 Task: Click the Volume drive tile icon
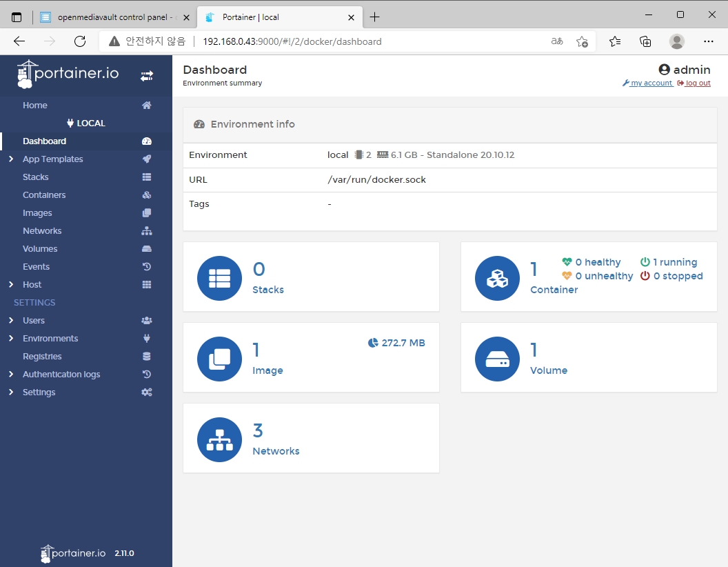[x=497, y=359]
